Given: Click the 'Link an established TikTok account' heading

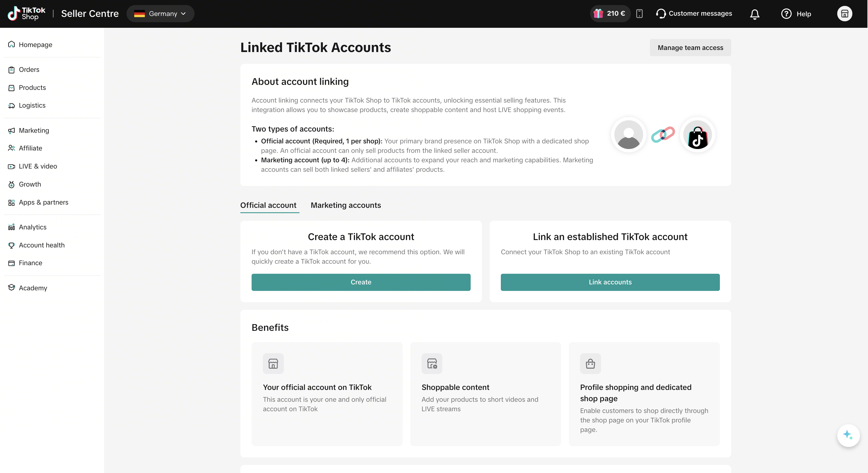Looking at the screenshot, I should (610, 237).
